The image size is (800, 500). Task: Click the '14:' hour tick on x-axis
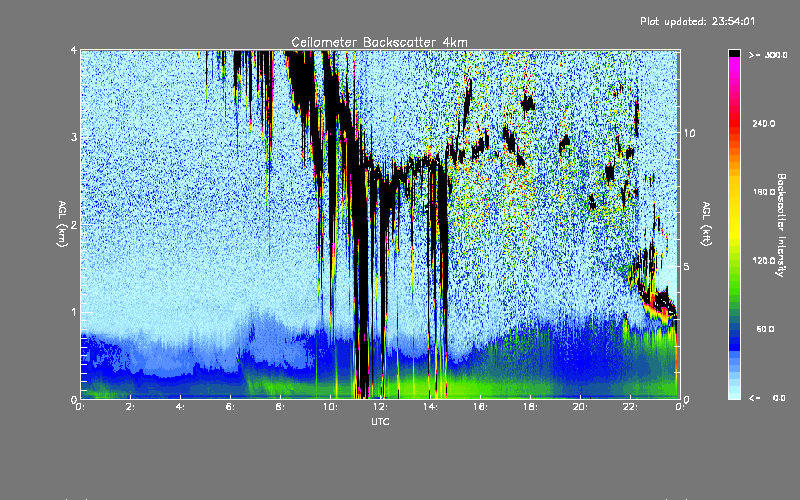coord(430,407)
